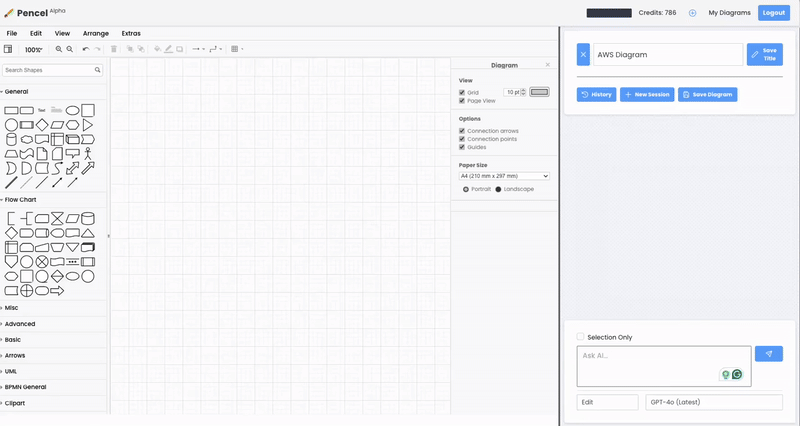Open the A4 paper size dropdown
Image resolution: width=800 pixels, height=426 pixels.
pyautogui.click(x=504, y=176)
